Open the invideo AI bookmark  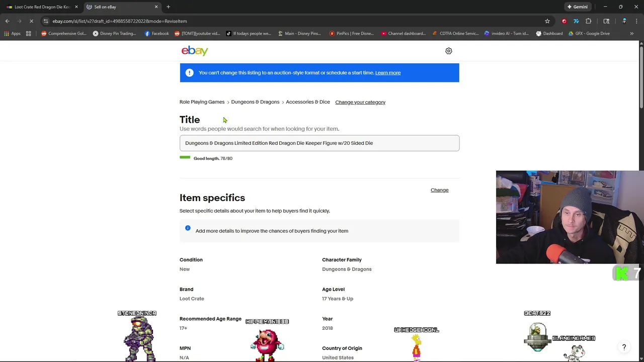pos(507,34)
